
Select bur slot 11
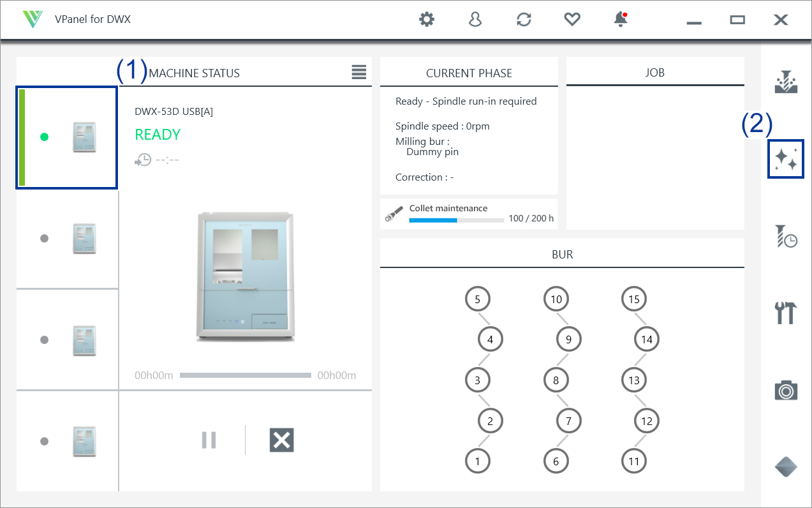pyautogui.click(x=634, y=461)
